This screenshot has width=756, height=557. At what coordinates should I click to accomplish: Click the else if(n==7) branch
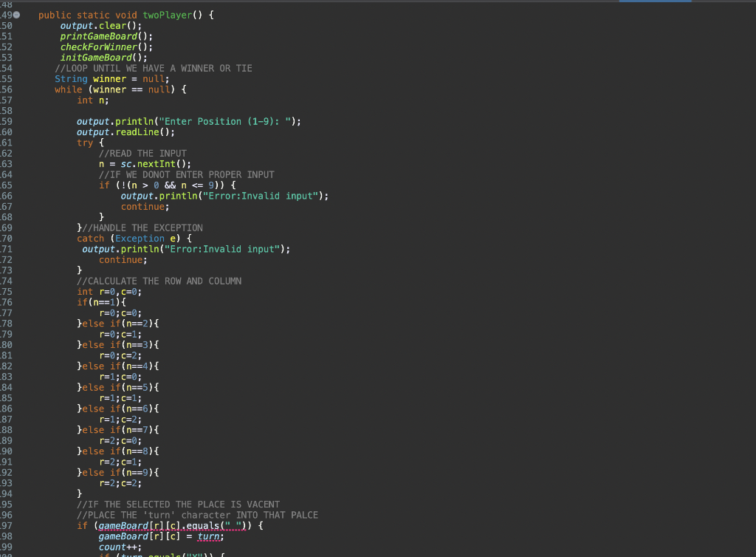click(118, 430)
